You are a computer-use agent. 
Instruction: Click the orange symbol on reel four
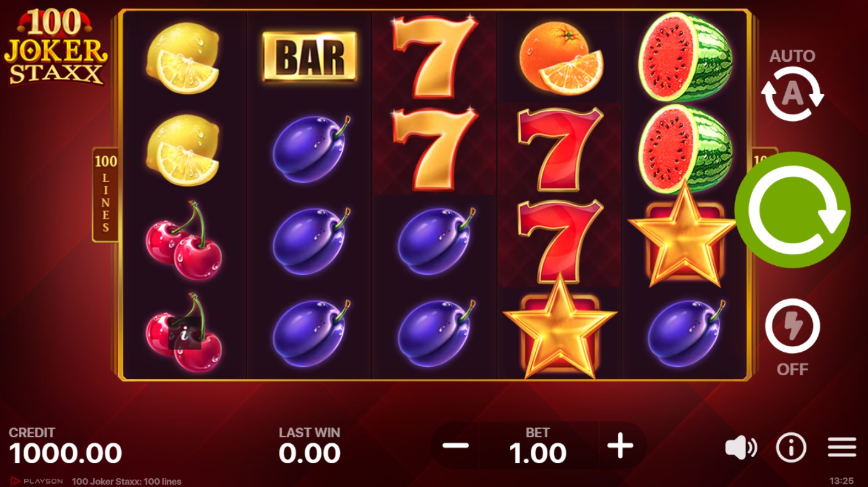(x=561, y=58)
